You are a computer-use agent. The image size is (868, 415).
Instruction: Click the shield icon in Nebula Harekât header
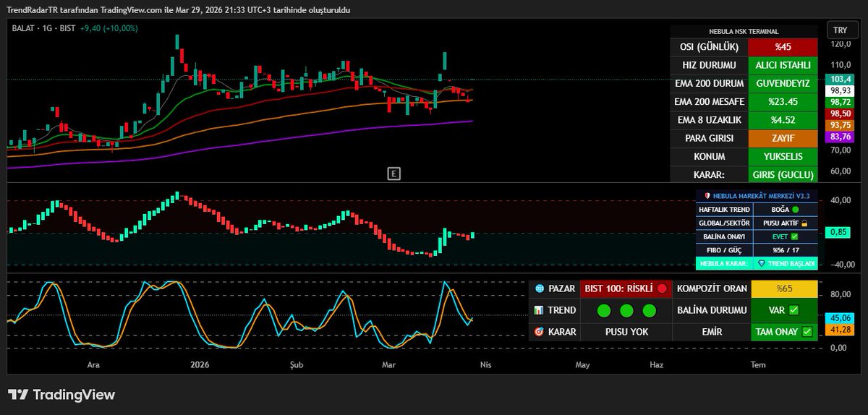[708, 196]
